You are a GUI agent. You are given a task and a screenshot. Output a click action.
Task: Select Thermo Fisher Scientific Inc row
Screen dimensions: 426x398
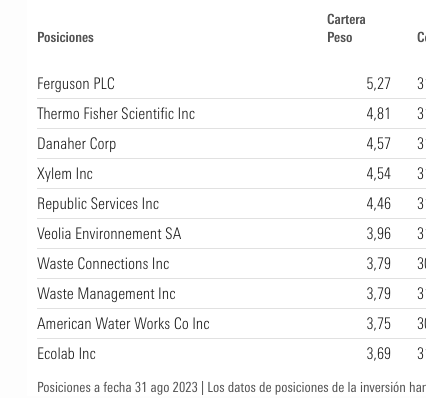click(x=116, y=114)
